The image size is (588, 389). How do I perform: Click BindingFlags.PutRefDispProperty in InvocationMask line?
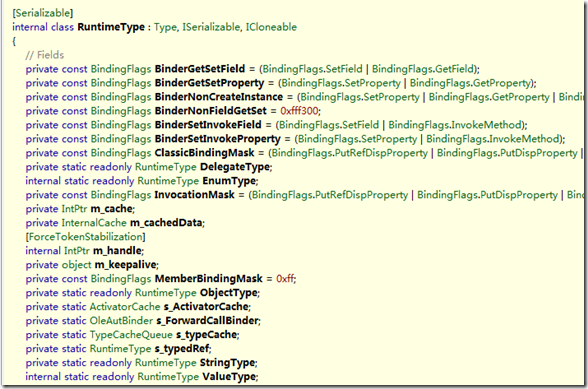[330, 195]
